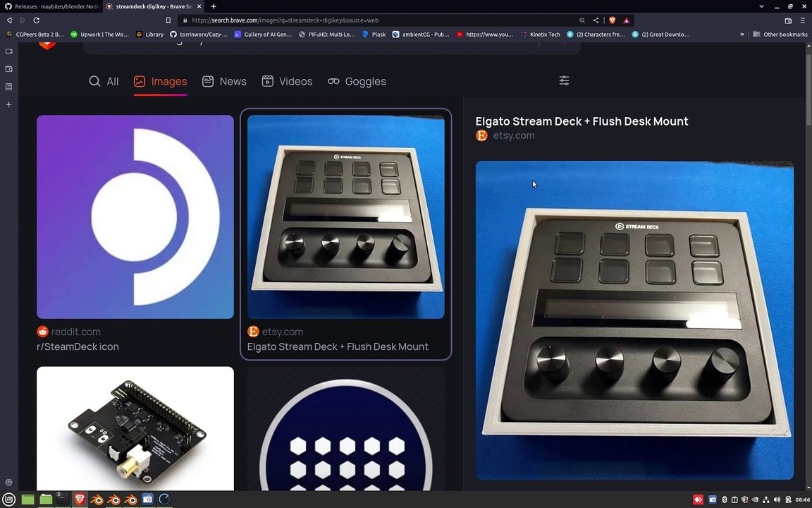812x508 pixels.
Task: Open sidebar bookmarks panel icon
Action: [8, 87]
